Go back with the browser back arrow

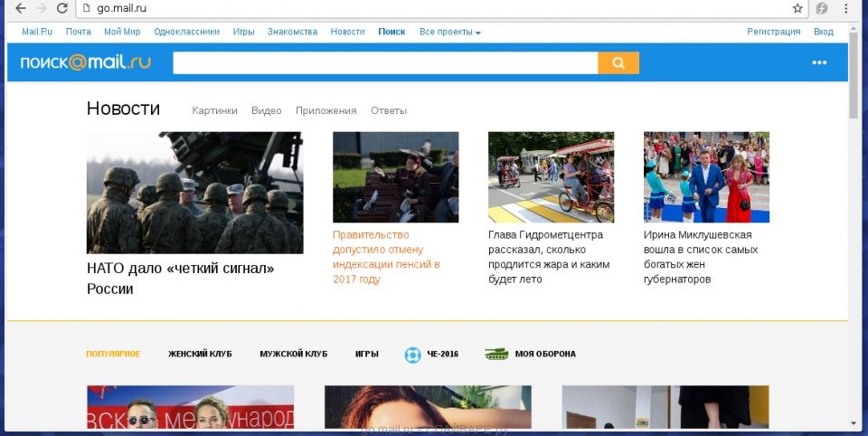click(x=21, y=8)
